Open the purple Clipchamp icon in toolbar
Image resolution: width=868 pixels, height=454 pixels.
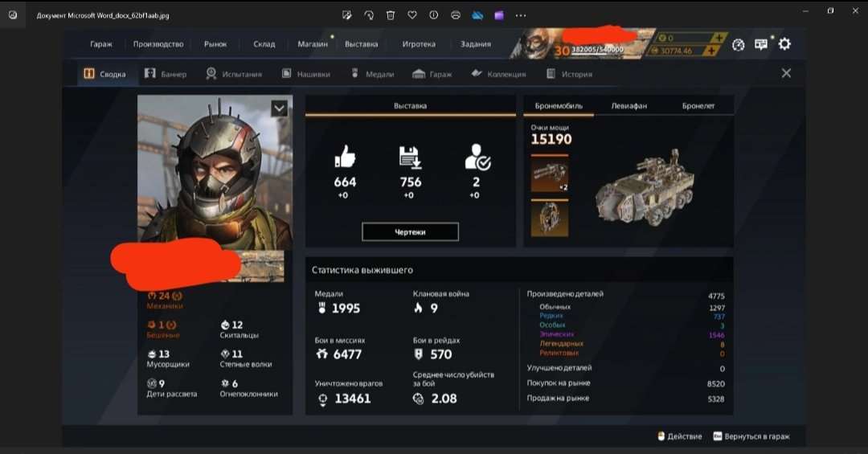[499, 15]
